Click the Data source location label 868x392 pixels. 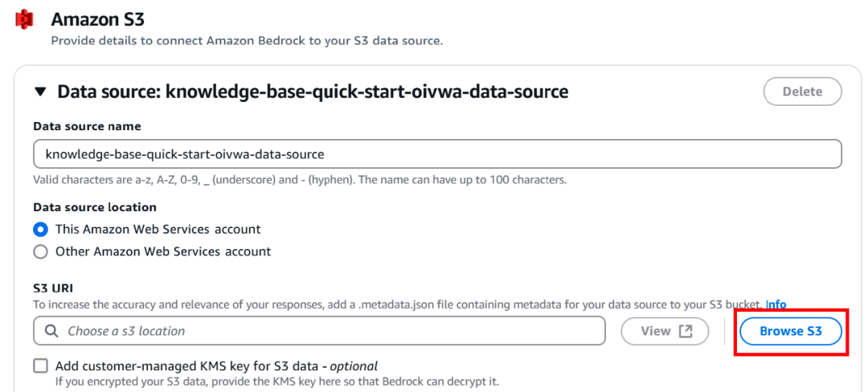tap(95, 207)
